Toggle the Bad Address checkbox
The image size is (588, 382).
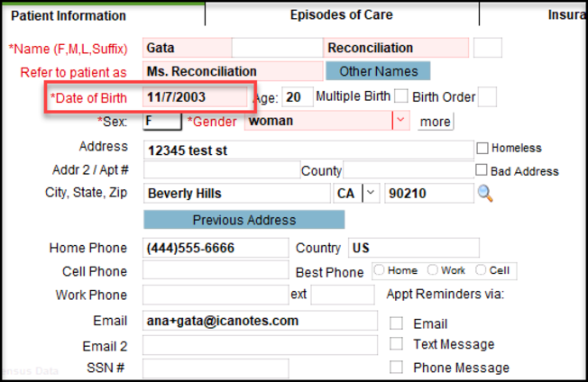tap(482, 170)
